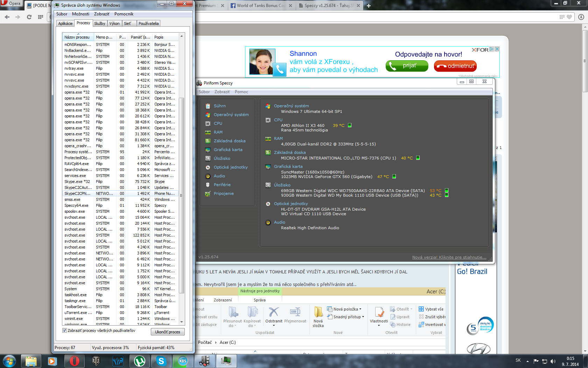Switch to World of Tanks Bonus browser tab
The height and width of the screenshot is (368, 588).
pos(261,6)
